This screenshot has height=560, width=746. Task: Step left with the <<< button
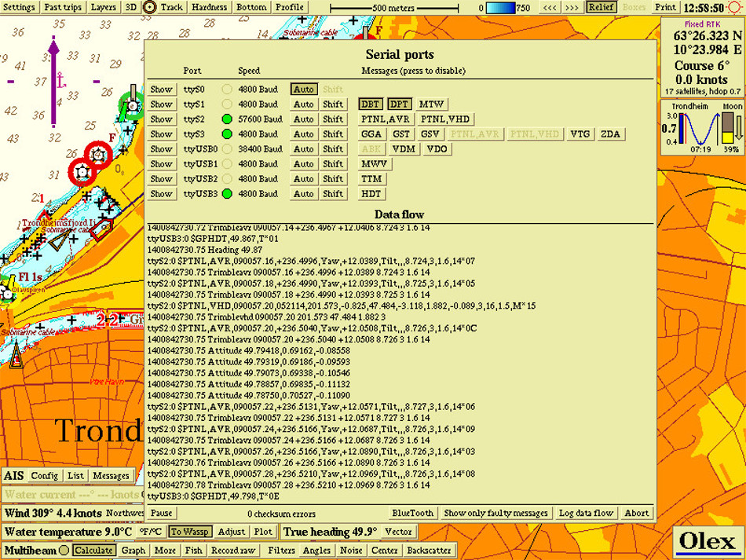(550, 7)
